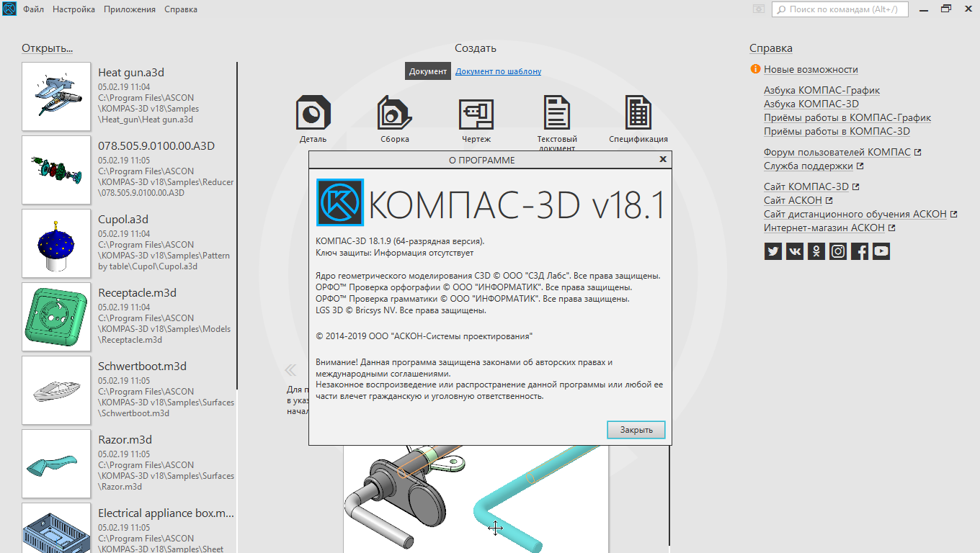Open the VK social network icon
Viewport: 980px width, 553px height.
[794, 251]
